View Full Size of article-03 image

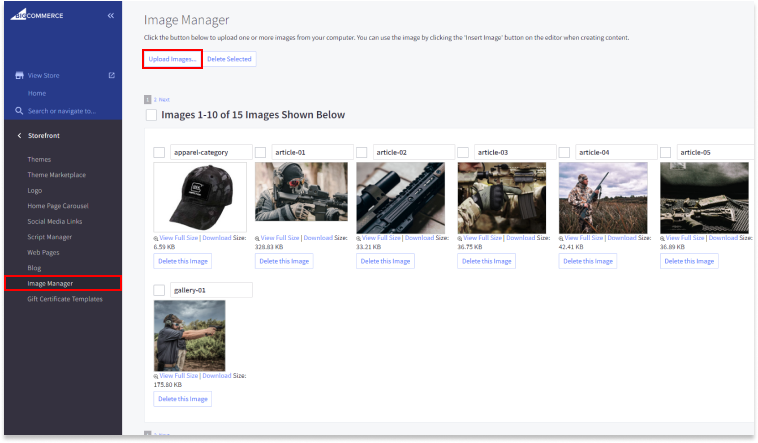(x=482, y=238)
